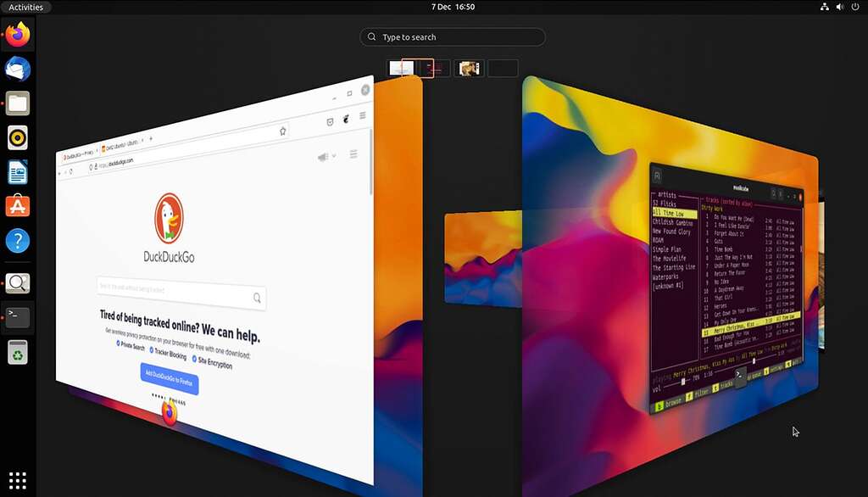Bookmark the DuckDuckGo page via the star icon
Screen dimensions: 868x497
point(282,131)
